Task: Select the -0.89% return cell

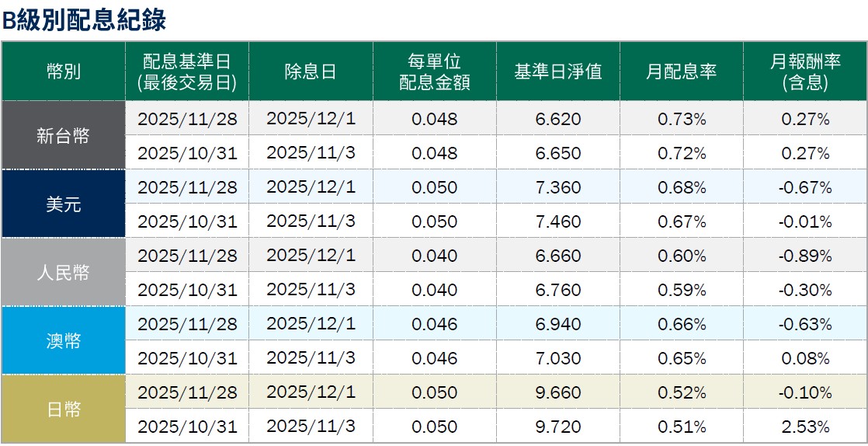Action: (x=805, y=256)
